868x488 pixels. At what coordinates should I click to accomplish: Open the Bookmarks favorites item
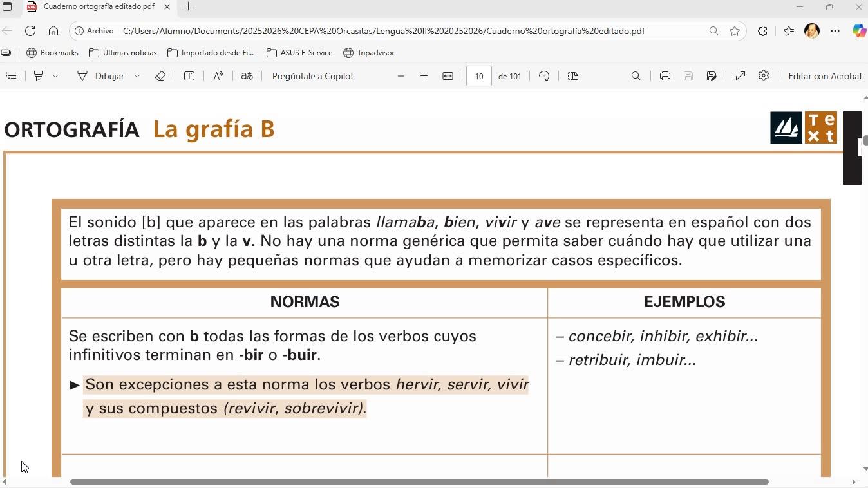coord(52,53)
